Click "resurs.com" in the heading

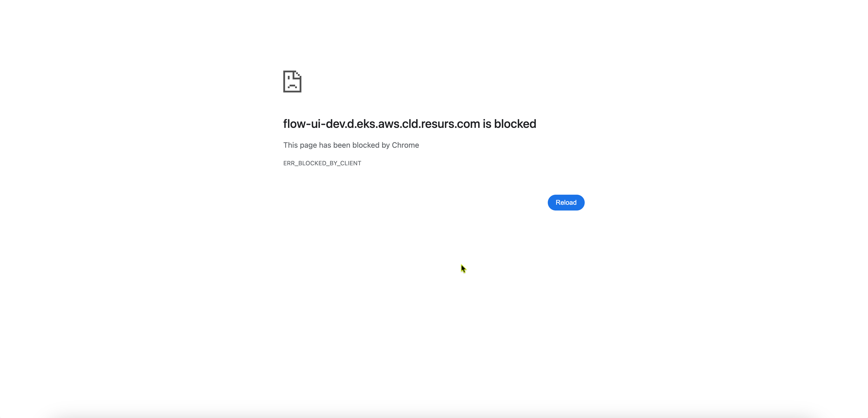click(451, 124)
